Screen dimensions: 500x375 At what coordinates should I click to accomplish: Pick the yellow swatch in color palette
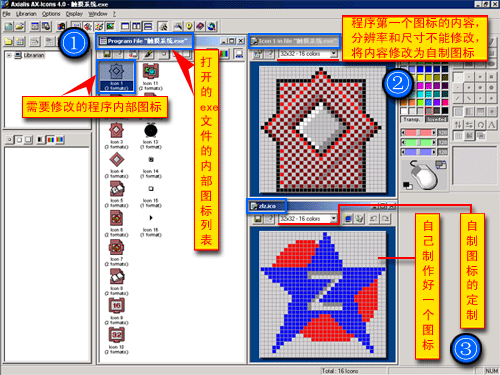click(x=420, y=77)
